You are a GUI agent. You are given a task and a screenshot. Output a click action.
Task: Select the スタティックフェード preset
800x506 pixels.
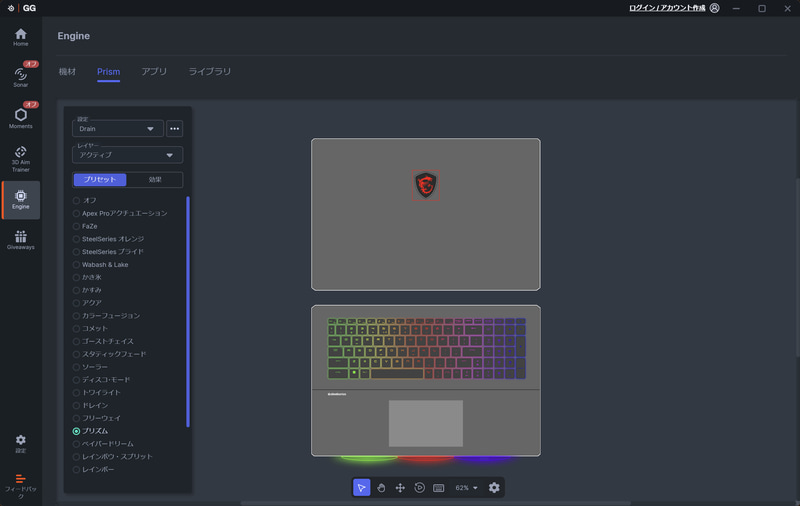pyautogui.click(x=109, y=354)
